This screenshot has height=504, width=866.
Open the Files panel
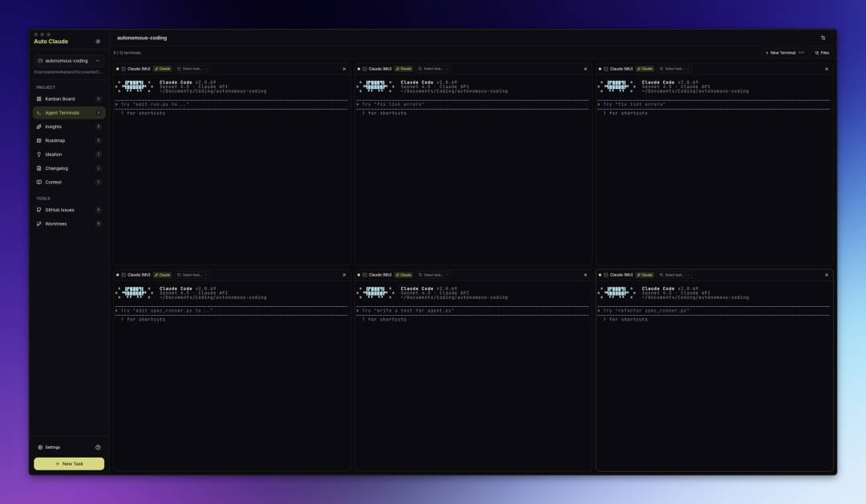pyautogui.click(x=823, y=51)
